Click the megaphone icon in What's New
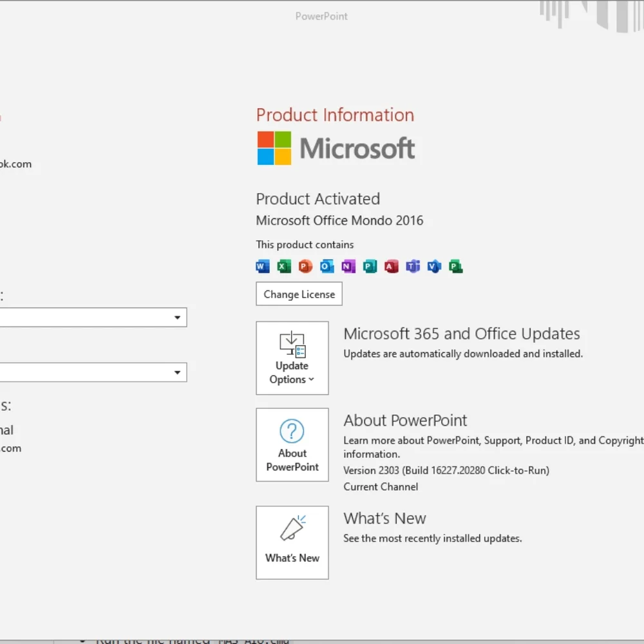 point(293,528)
